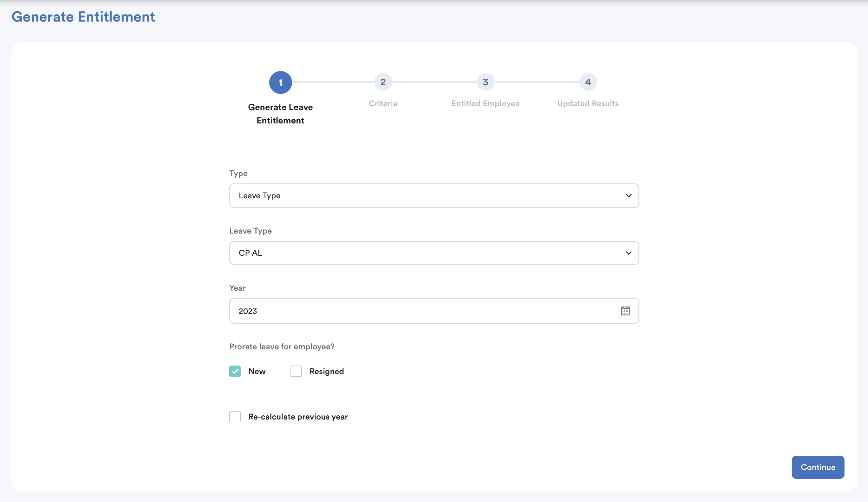The image size is (868, 502).
Task: Click the Re-calculate previous year label text
Action: click(x=298, y=417)
